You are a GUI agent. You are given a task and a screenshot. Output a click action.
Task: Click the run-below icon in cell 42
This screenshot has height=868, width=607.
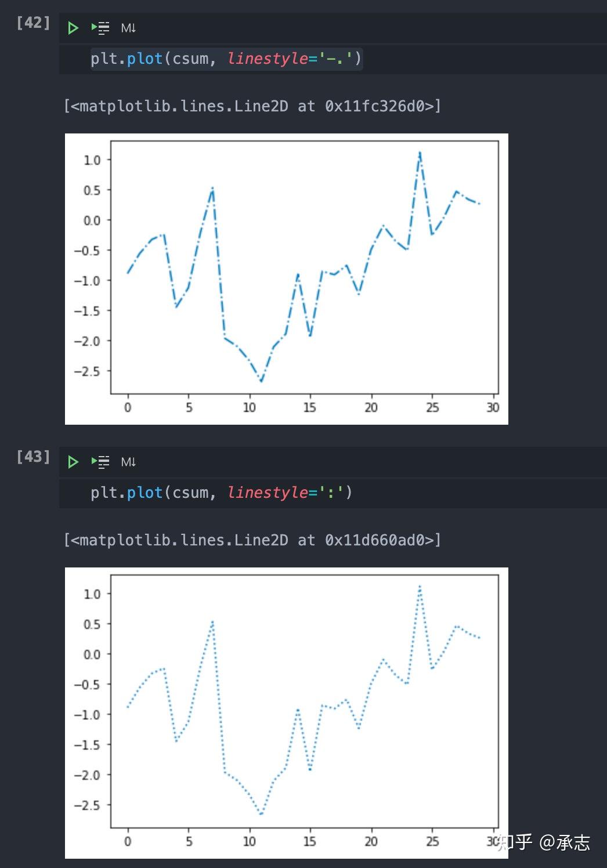coord(100,28)
